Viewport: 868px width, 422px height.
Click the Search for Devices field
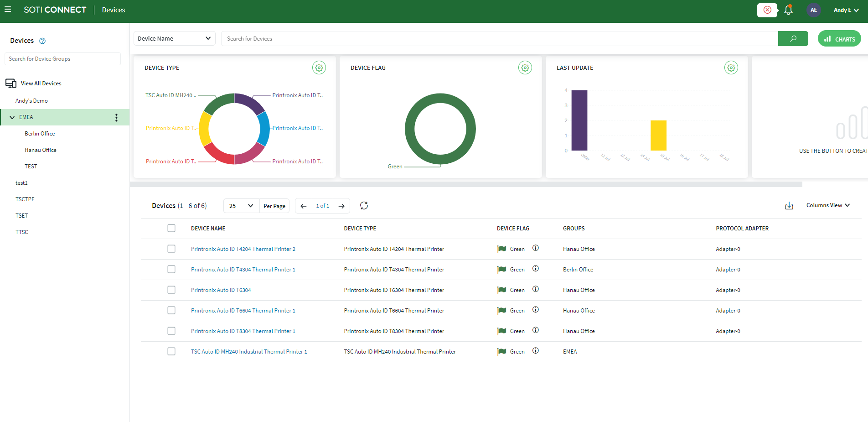pos(500,39)
